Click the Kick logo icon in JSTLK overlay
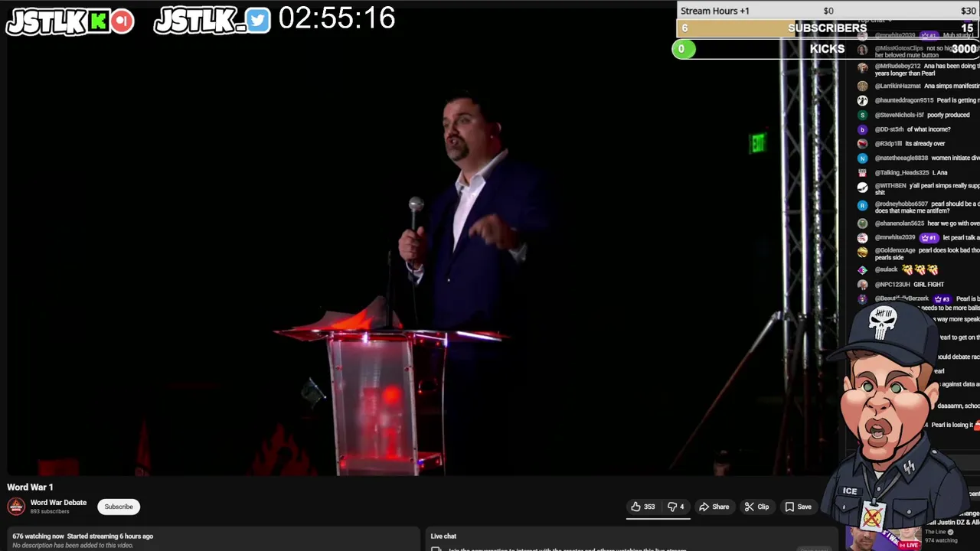The width and height of the screenshot is (980, 551). coord(99,21)
